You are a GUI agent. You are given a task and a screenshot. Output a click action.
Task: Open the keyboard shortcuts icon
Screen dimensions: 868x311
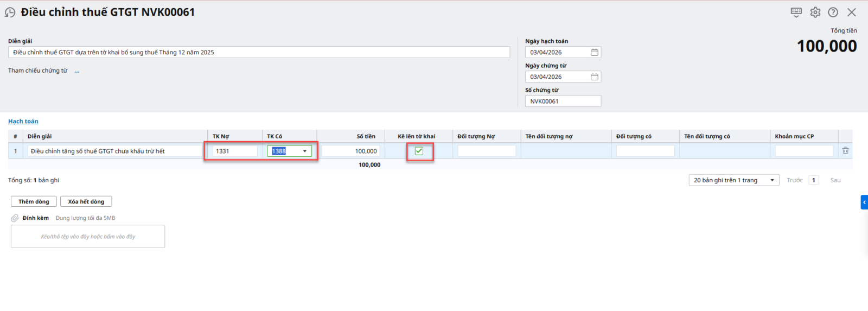click(x=796, y=12)
